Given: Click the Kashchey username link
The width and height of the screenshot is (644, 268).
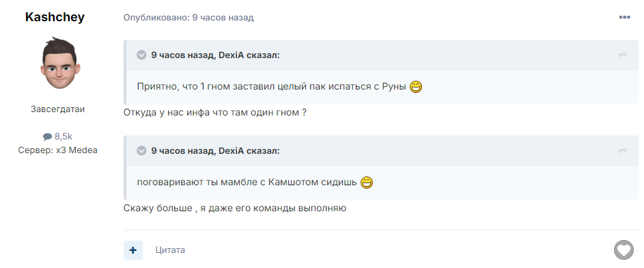Looking at the screenshot, I should click(x=55, y=17).
